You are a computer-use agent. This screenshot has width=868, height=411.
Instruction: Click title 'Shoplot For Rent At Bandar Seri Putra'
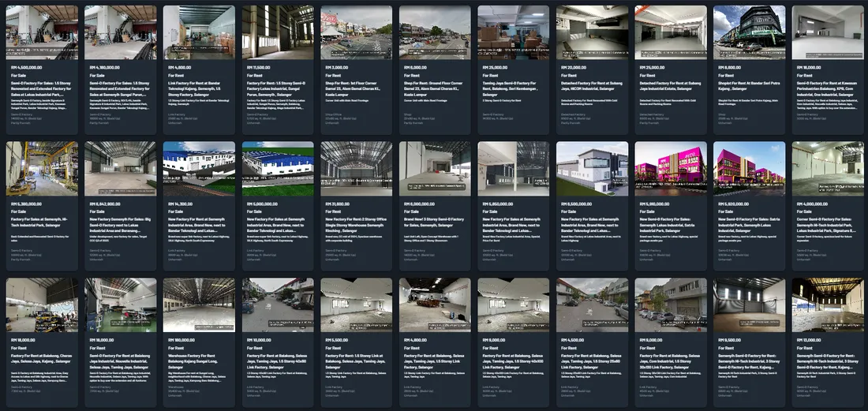[748, 86]
